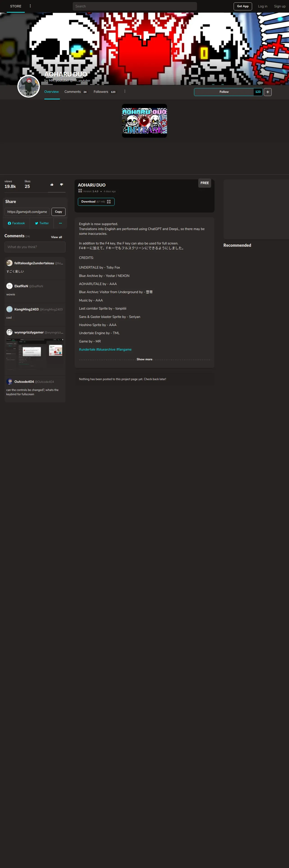289x868 pixels.
Task: Open felltaleedge2undertaleau username link
Action: point(34,263)
